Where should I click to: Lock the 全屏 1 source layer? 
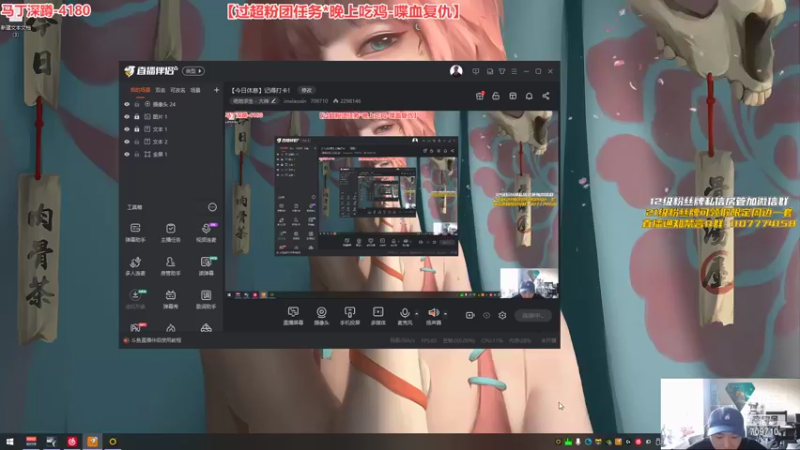(x=137, y=154)
